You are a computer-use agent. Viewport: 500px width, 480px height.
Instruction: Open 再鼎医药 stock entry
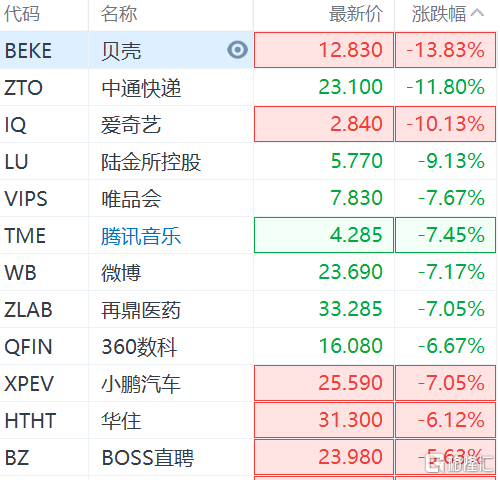141,310
